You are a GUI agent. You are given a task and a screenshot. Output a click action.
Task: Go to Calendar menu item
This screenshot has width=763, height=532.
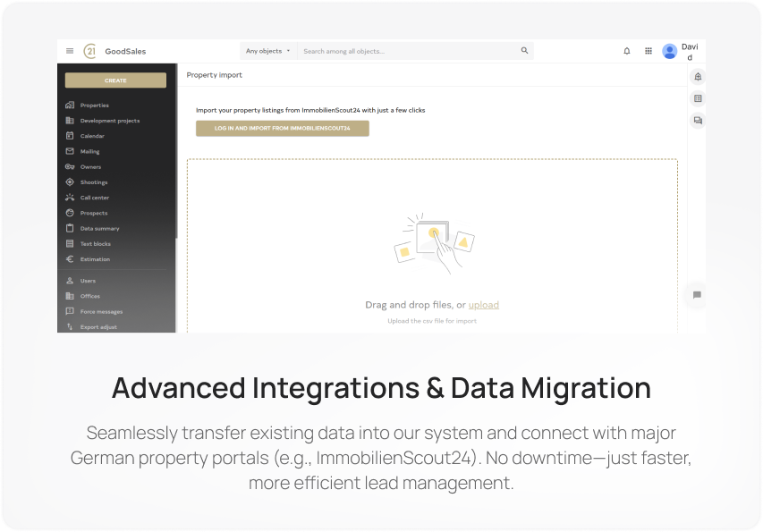click(92, 136)
